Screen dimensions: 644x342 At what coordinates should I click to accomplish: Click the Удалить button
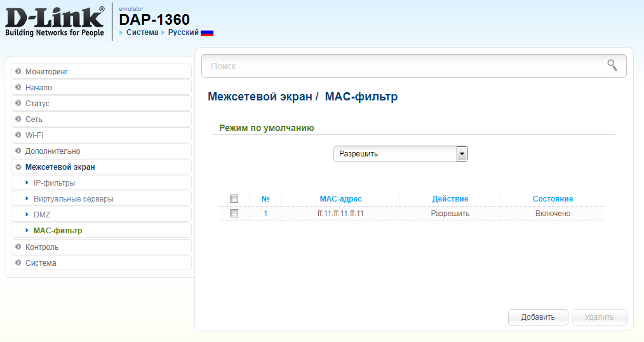(x=600, y=317)
